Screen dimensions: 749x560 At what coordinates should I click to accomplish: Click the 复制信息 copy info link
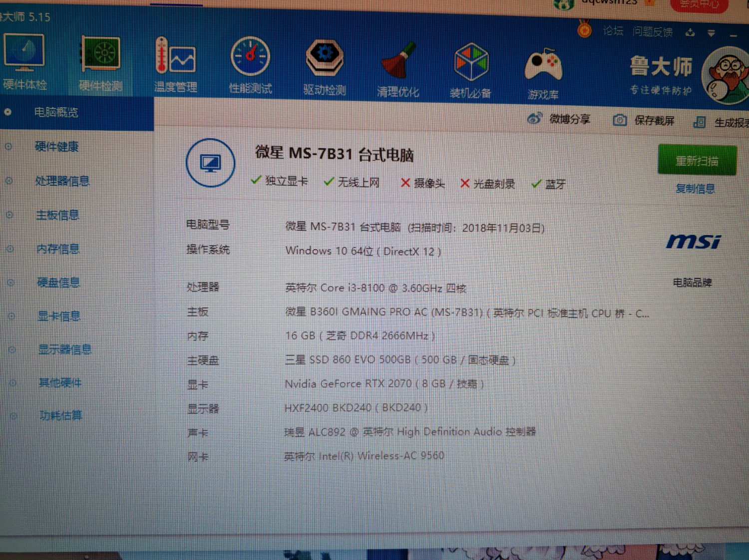[695, 189]
